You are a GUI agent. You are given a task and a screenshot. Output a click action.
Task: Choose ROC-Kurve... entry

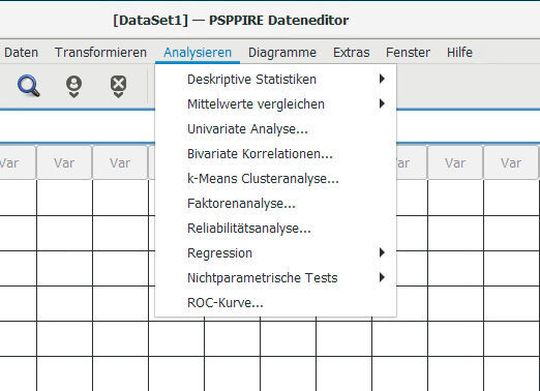click(276, 302)
